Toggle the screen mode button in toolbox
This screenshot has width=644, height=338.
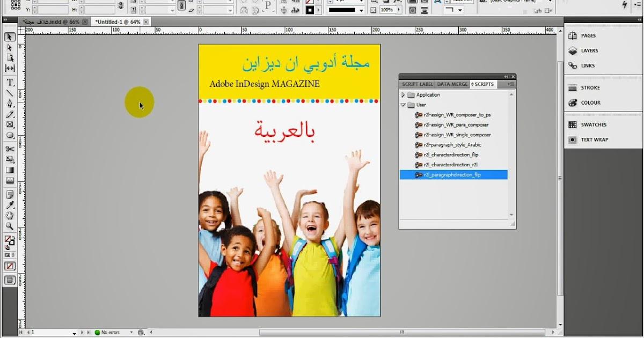pyautogui.click(x=10, y=280)
